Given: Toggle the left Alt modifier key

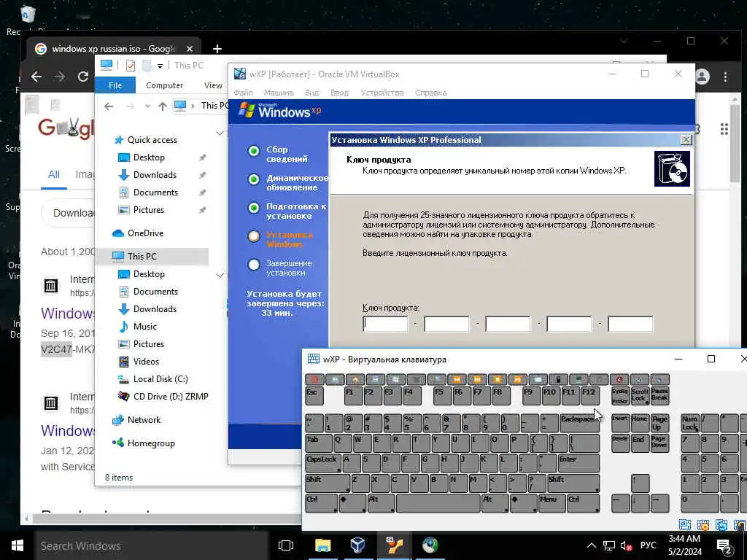Looking at the screenshot, I should click(x=381, y=503).
